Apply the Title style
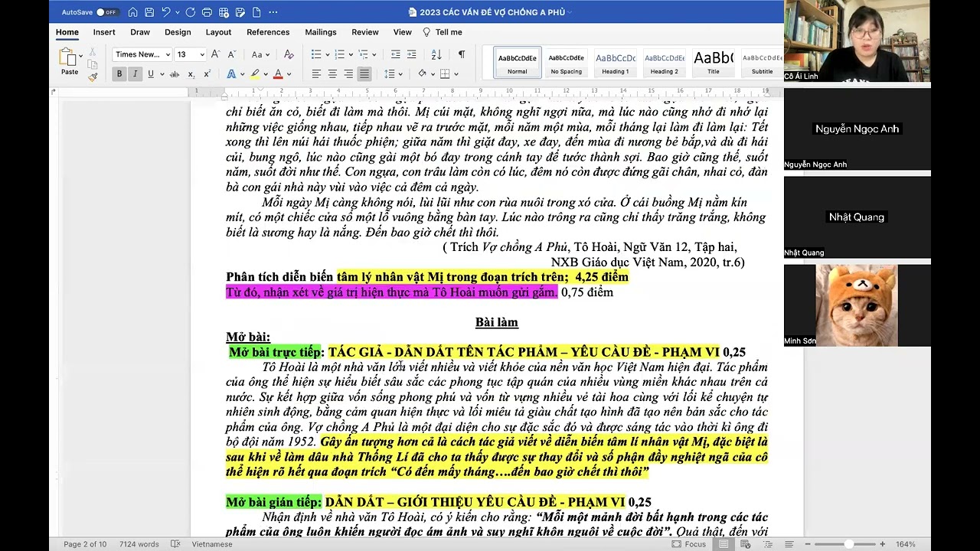Image resolution: width=980 pixels, height=551 pixels. pos(713,63)
